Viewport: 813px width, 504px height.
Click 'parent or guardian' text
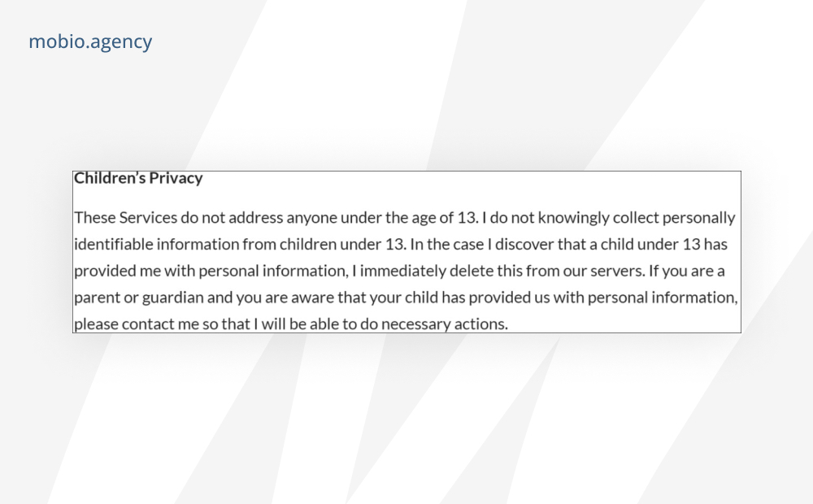[139, 298]
